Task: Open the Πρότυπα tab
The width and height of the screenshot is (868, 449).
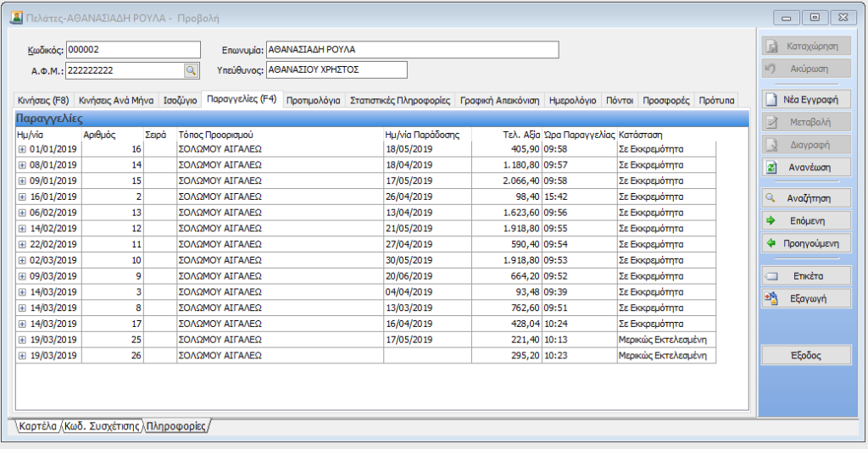Action: click(716, 101)
